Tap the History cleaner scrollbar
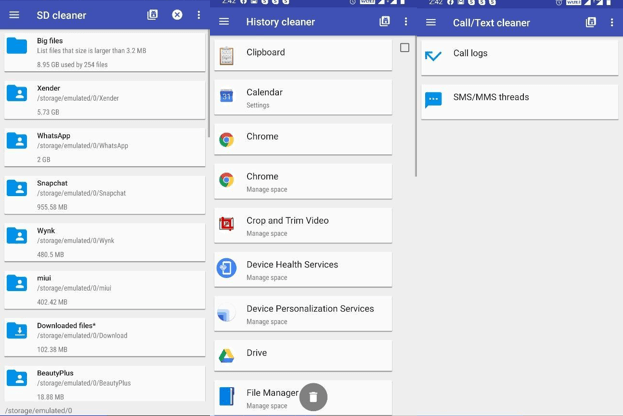The height and width of the screenshot is (416, 623). click(x=416, y=106)
